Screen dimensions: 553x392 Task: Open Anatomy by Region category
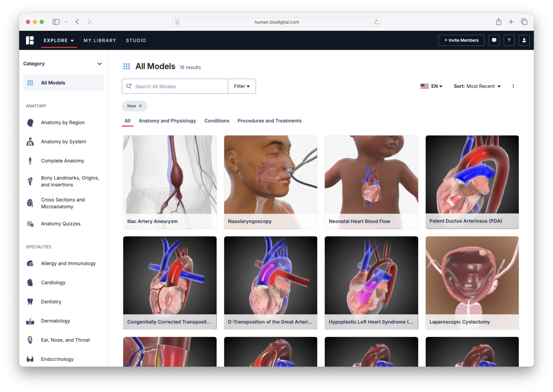tap(63, 123)
